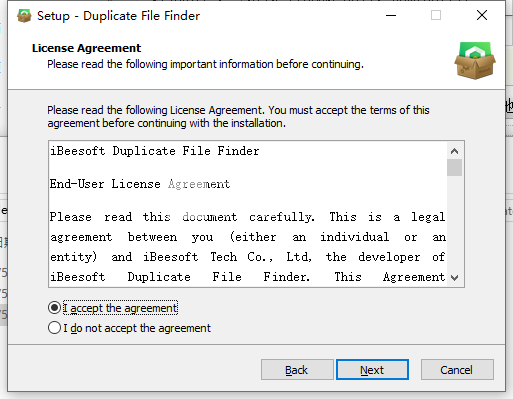
Task: Click the empty scrollbar track below the thumb
Action: click(454, 223)
